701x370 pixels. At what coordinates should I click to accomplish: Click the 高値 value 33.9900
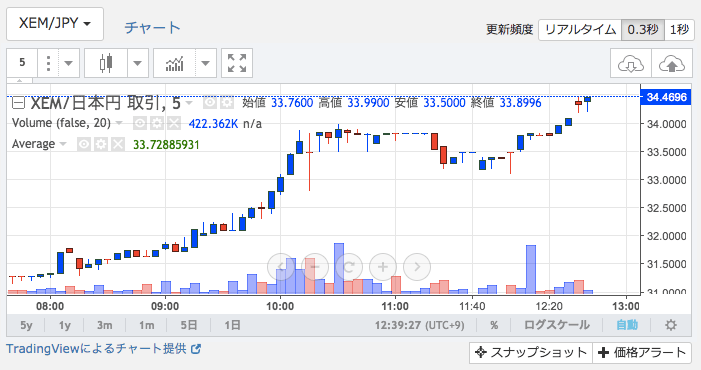(368, 103)
